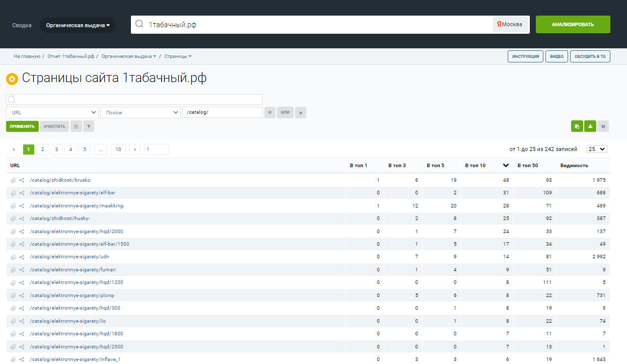This screenshot has width=627, height=364.
Task: Click the paperclip icon in the brusko row
Action: click(x=13, y=180)
